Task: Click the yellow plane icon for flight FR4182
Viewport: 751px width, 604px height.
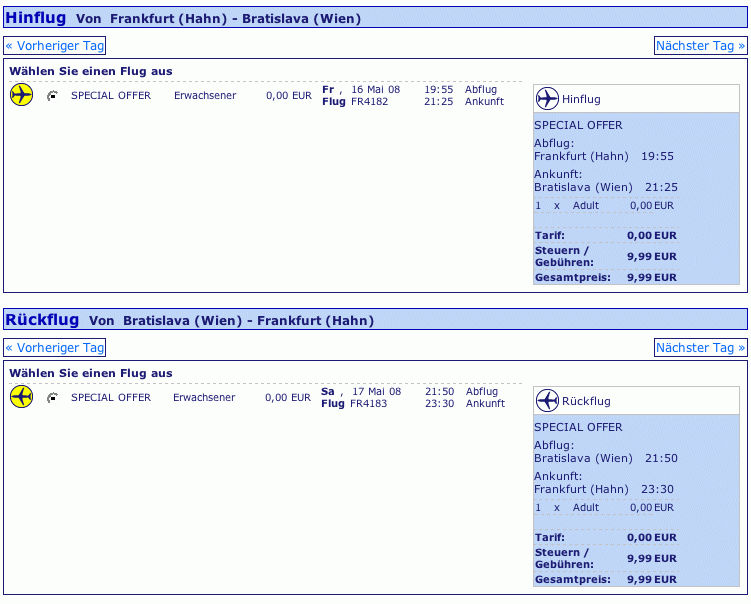Action: [21, 95]
